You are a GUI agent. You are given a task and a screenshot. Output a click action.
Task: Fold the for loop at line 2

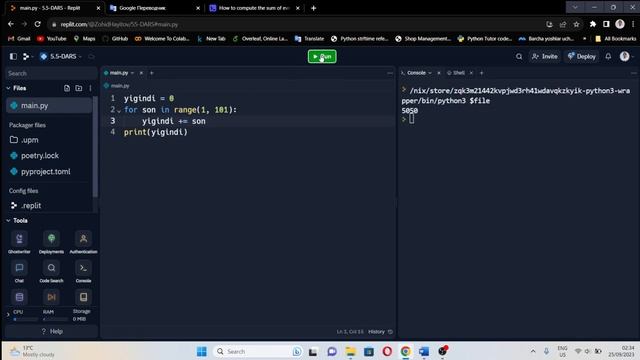pos(119,110)
